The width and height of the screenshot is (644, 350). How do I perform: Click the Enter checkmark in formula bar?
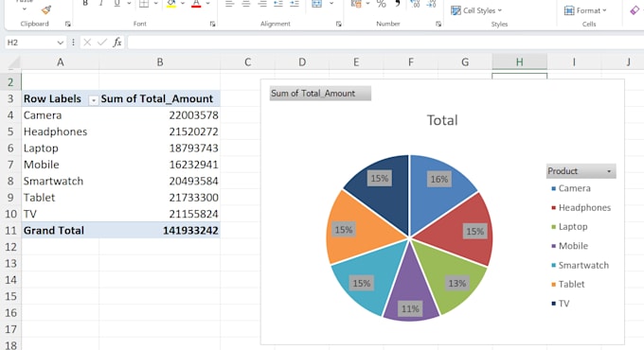tap(102, 43)
